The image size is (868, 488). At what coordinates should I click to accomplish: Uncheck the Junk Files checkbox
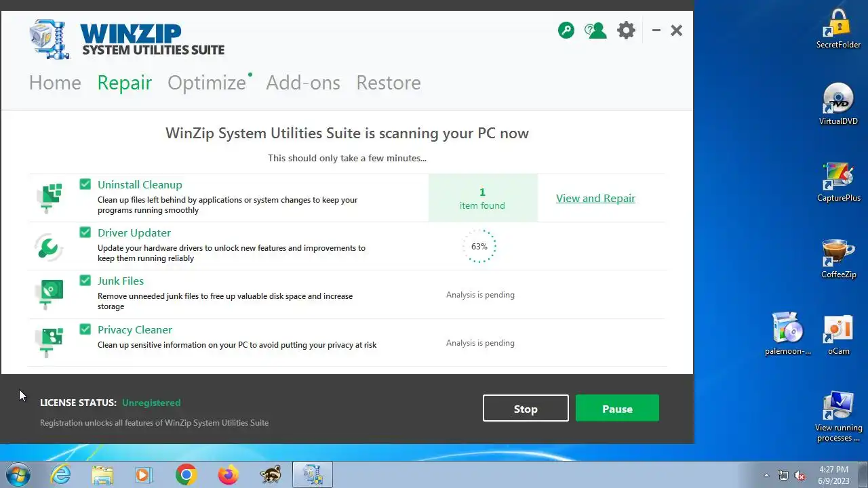[85, 281]
